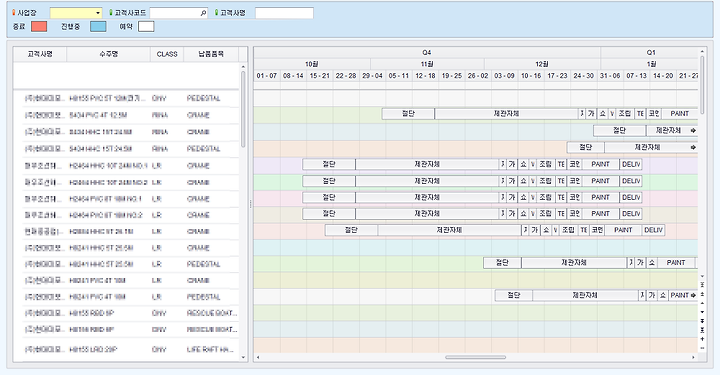
Task: Click the solid down-triangle icon beside Gantt chart
Action: (703, 312)
